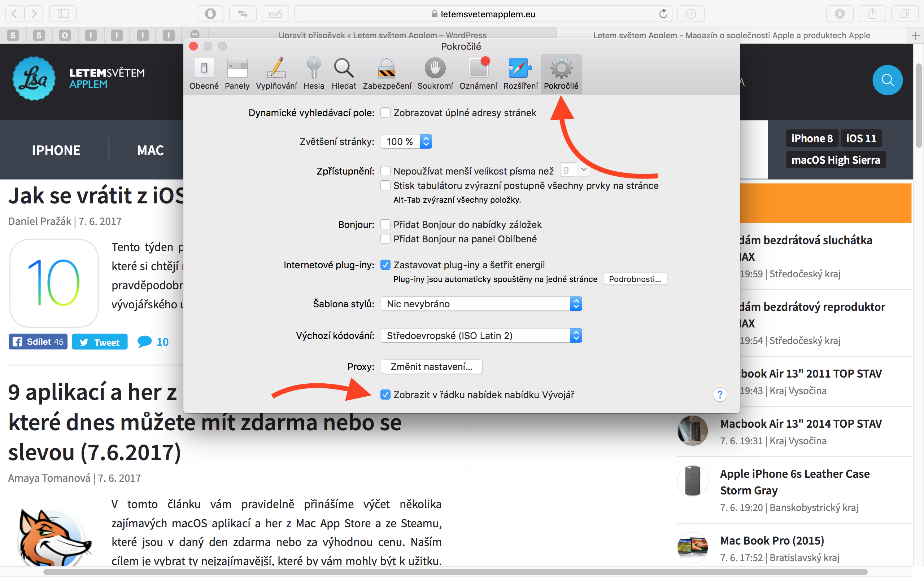Click the Podrobnosti plug-in button
The height and width of the screenshot is (577, 924).
point(635,279)
